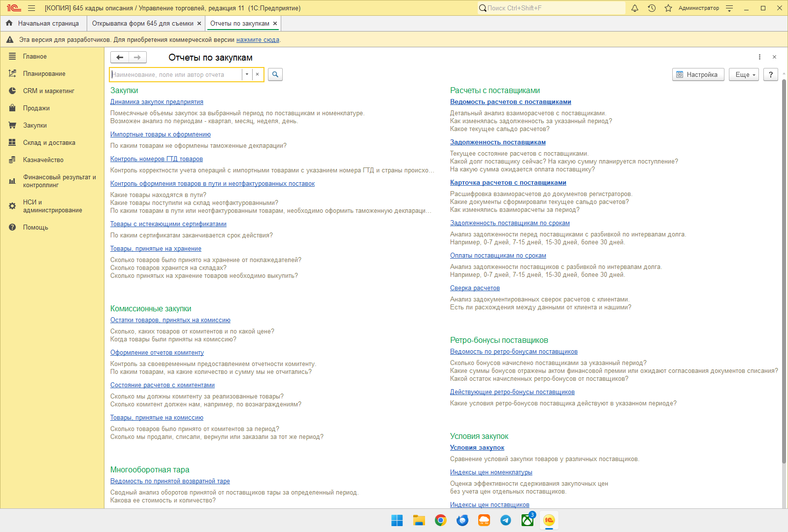Screen dimensions: 788x532
Task: Open the three-dot form options menu
Action: coord(759,57)
